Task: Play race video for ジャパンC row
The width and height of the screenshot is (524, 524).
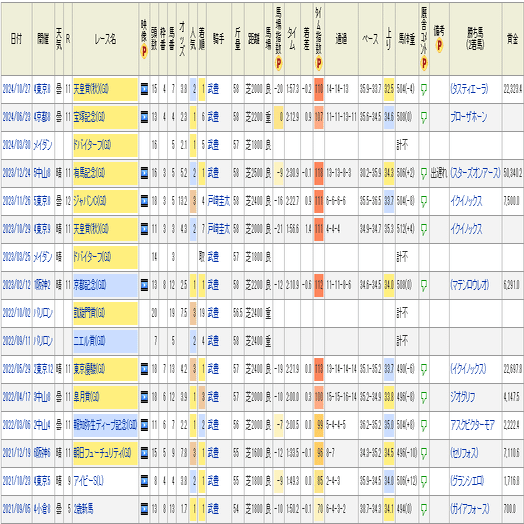Action: (144, 202)
